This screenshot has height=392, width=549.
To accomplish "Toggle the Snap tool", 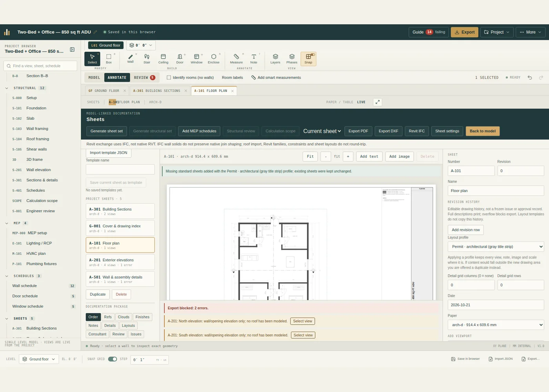I will [308, 58].
